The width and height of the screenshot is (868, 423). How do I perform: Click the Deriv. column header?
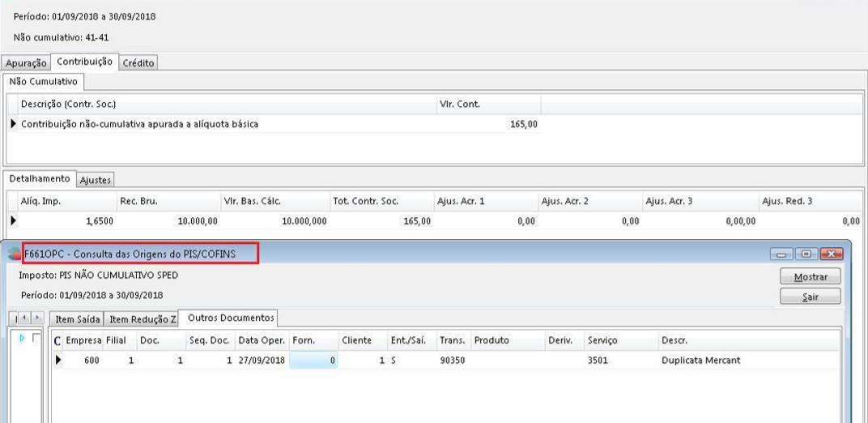(x=565, y=340)
